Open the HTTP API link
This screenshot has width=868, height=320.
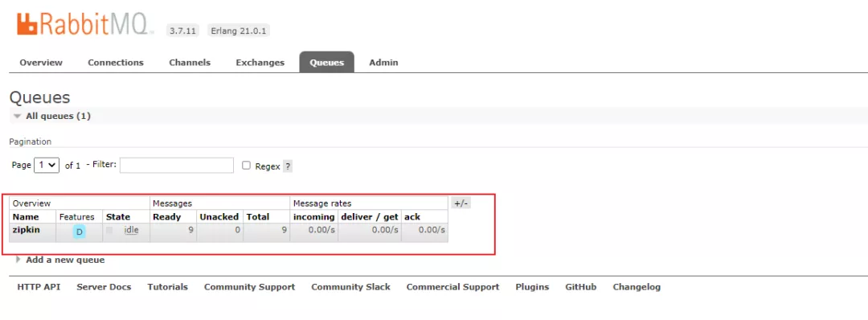click(39, 287)
